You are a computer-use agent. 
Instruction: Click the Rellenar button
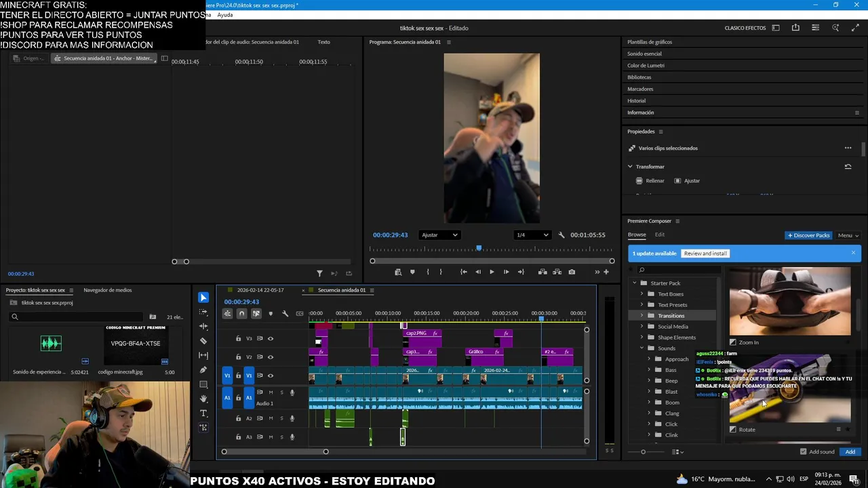[x=650, y=181]
